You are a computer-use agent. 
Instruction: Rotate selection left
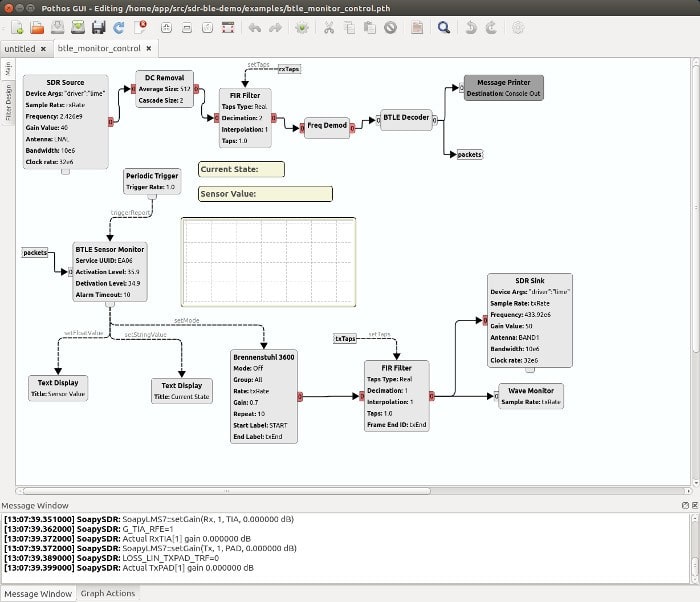pos(471,28)
